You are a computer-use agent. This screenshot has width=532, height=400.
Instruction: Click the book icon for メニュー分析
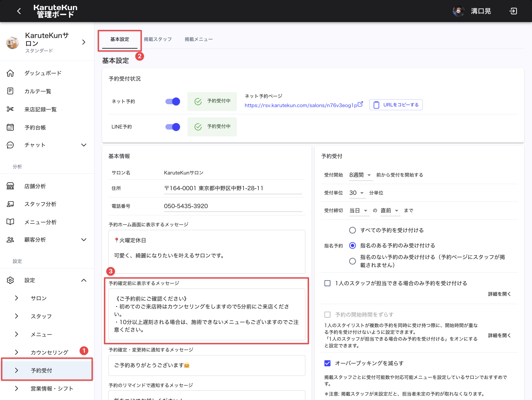[10, 222]
